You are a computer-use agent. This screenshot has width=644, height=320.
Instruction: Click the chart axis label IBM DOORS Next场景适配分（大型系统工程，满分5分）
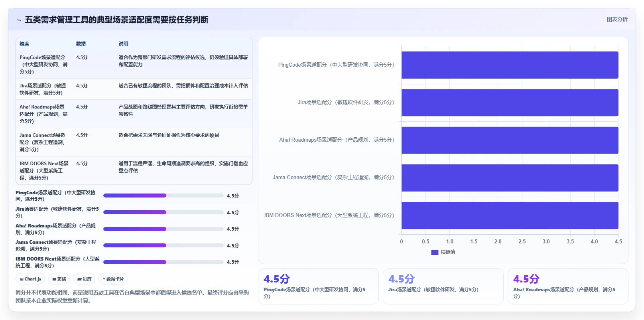coord(329,215)
